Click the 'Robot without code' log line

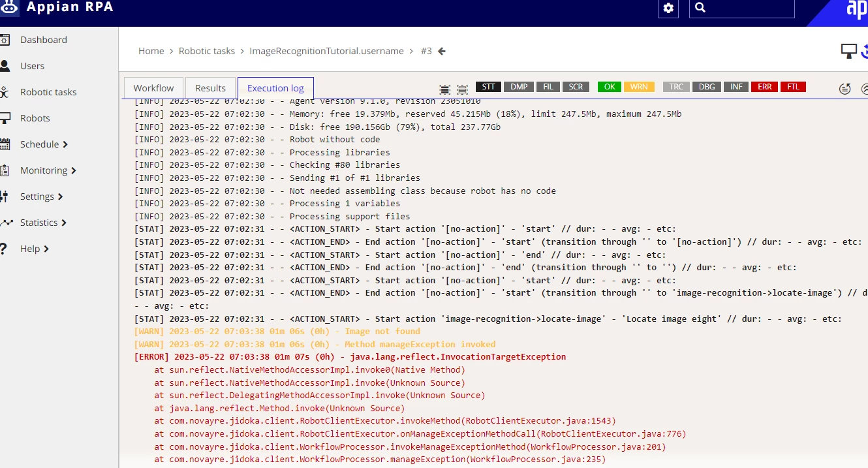coord(257,140)
